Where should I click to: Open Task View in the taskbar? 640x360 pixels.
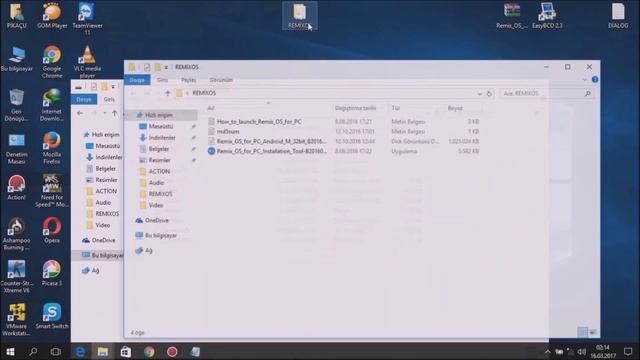pos(56,351)
